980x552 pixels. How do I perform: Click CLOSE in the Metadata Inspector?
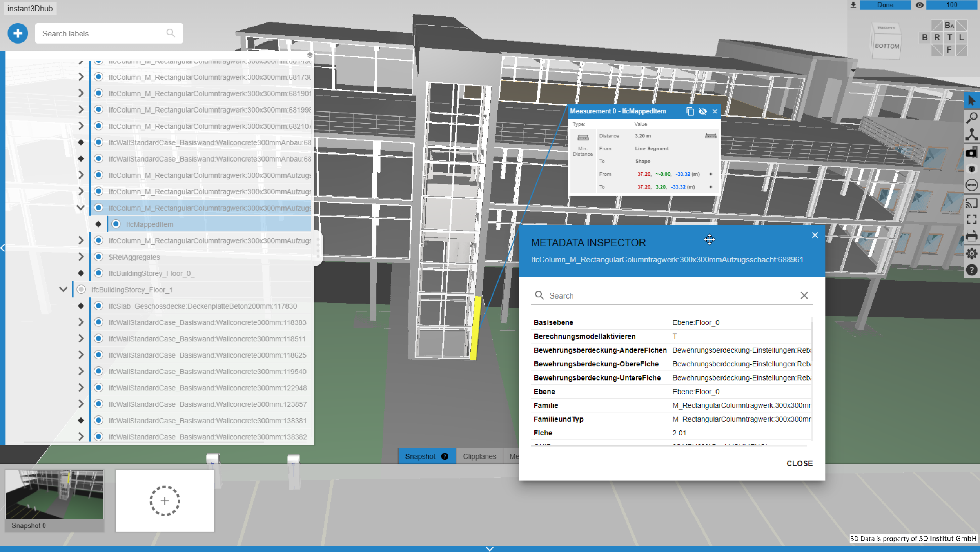[799, 463]
